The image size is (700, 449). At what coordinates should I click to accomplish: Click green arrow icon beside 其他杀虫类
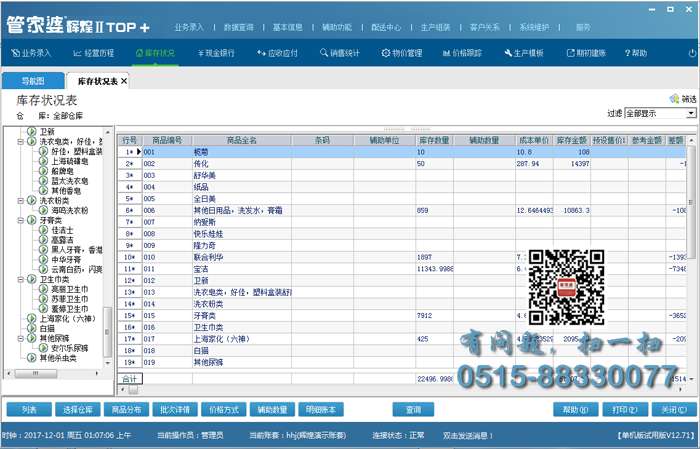pyautogui.click(x=32, y=358)
